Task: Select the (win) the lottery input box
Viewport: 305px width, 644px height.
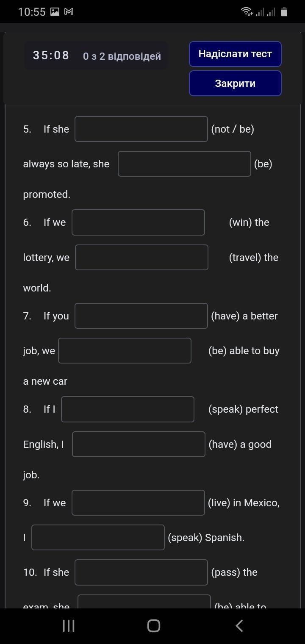Action: [138, 222]
